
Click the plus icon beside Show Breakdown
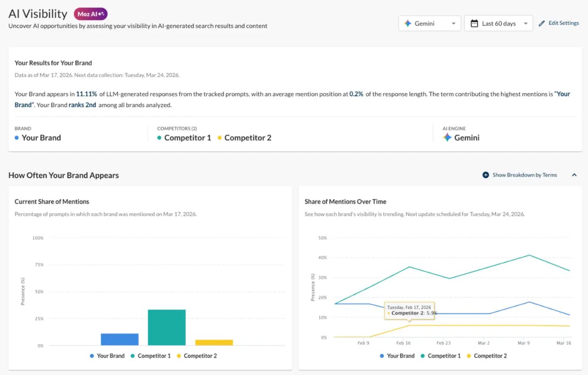[486, 175]
